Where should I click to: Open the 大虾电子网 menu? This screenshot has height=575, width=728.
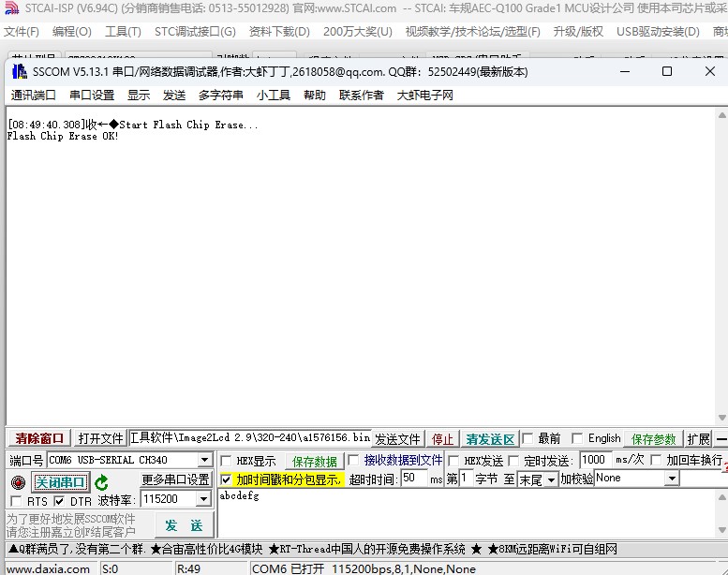424,96
